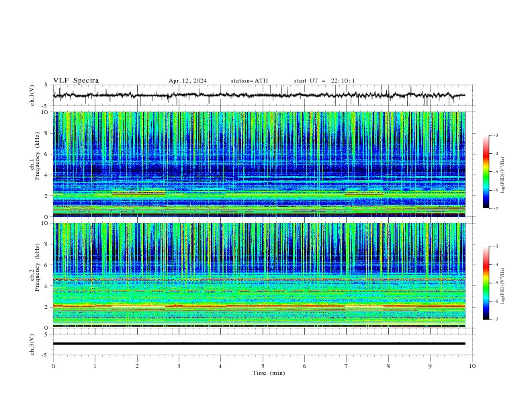Viewport: 532px width, 411px height.
Task: Click the "-7" tick on upper colorbar
Action: tap(495, 208)
